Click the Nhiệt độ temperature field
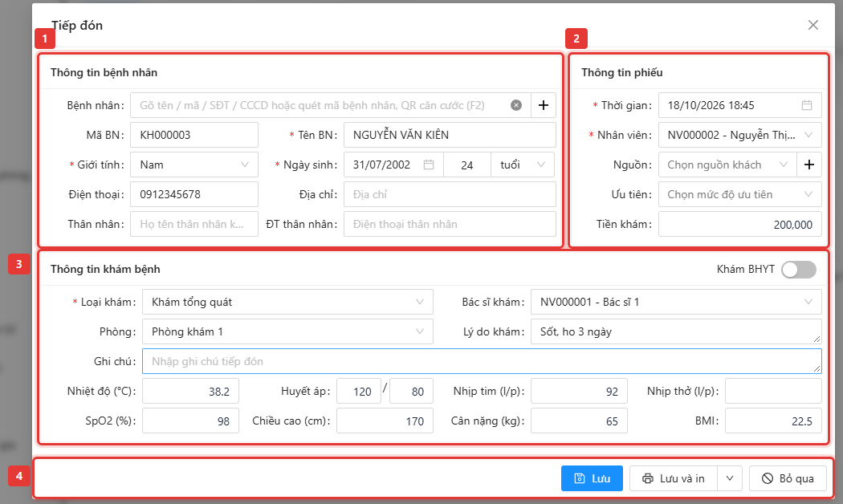Screen dimensions: 843x504 (x=190, y=391)
